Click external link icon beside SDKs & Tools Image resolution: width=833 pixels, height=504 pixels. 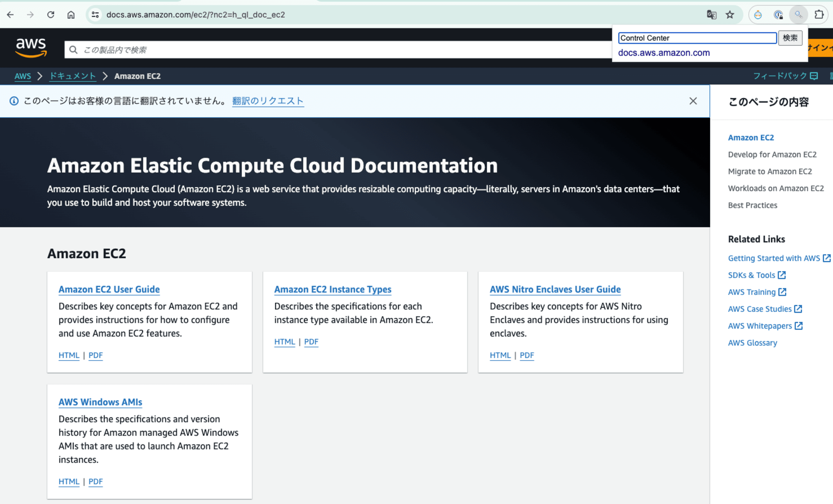(782, 275)
